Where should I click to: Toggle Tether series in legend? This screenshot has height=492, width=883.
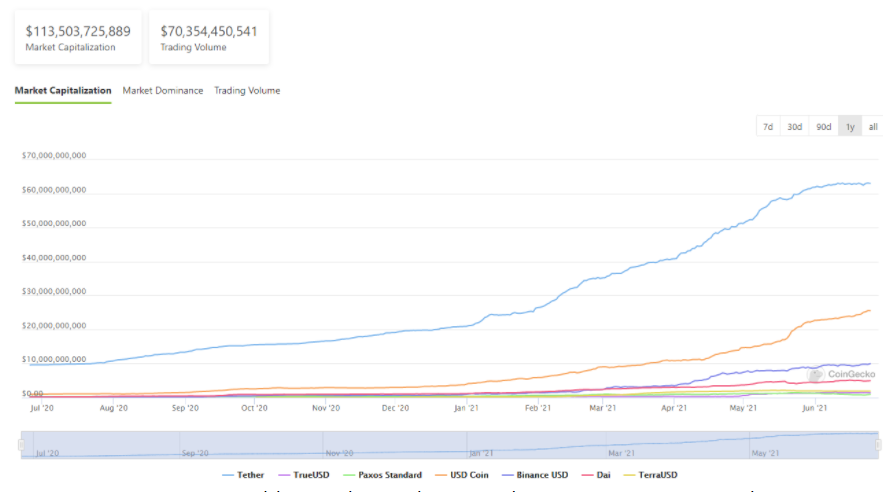coord(243,475)
